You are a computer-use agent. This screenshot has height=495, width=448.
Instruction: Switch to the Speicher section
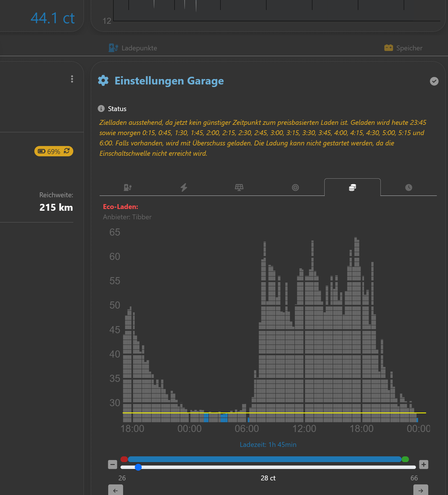pos(403,48)
